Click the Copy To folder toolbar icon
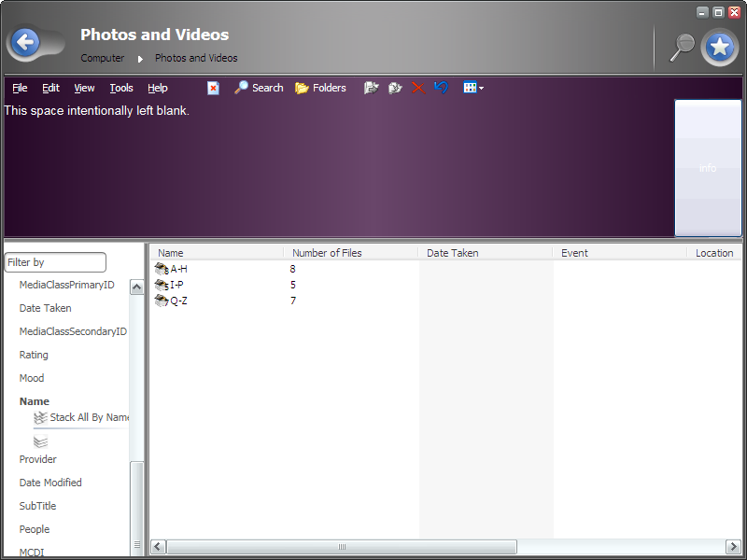 (395, 88)
